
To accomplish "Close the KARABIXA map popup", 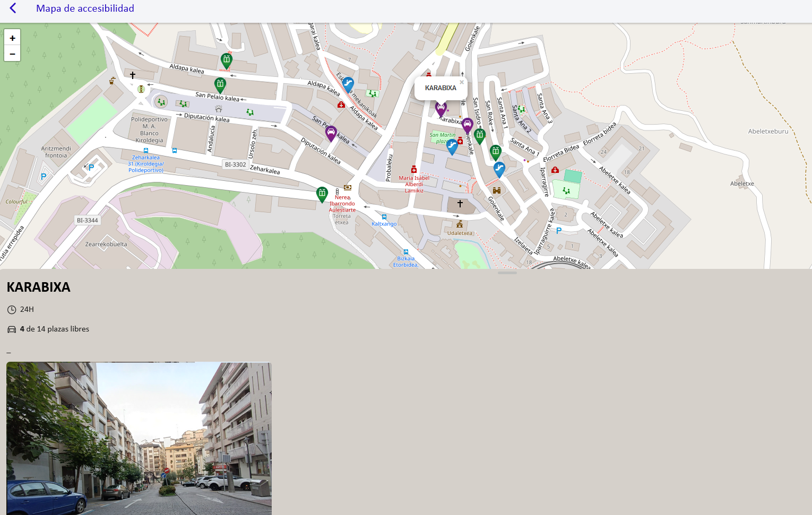I will click(462, 82).
